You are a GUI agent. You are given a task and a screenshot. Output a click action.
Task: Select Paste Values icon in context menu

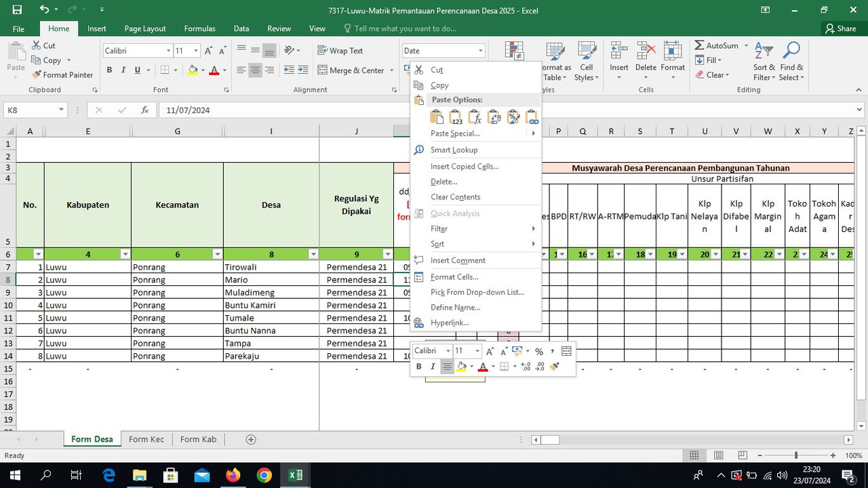tap(456, 117)
